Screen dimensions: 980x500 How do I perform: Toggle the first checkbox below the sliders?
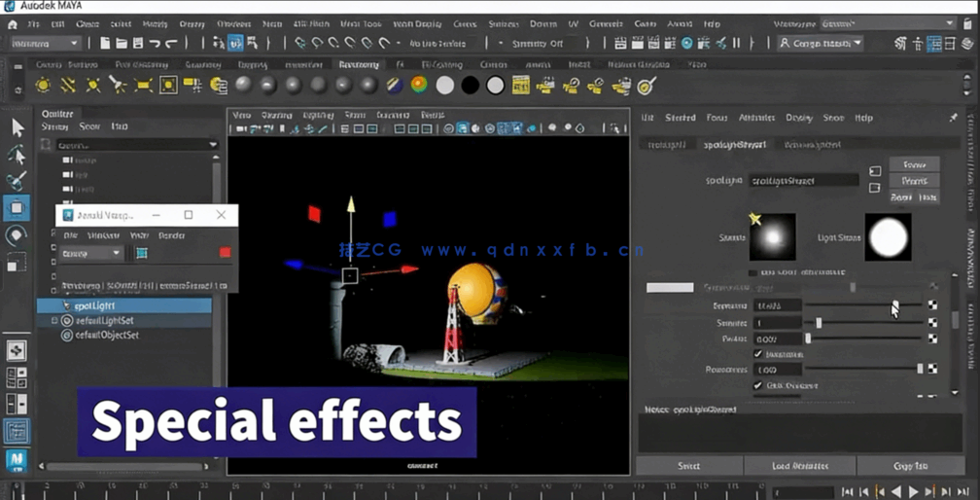click(x=758, y=354)
